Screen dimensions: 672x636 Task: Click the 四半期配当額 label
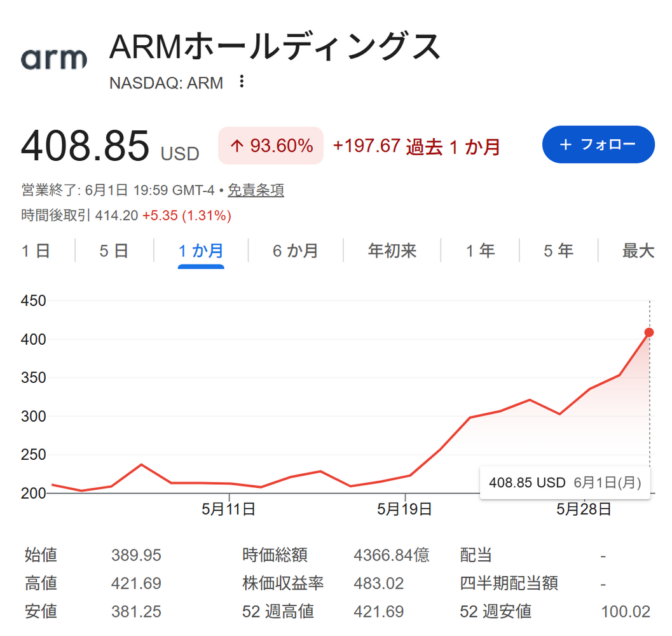pos(509,583)
